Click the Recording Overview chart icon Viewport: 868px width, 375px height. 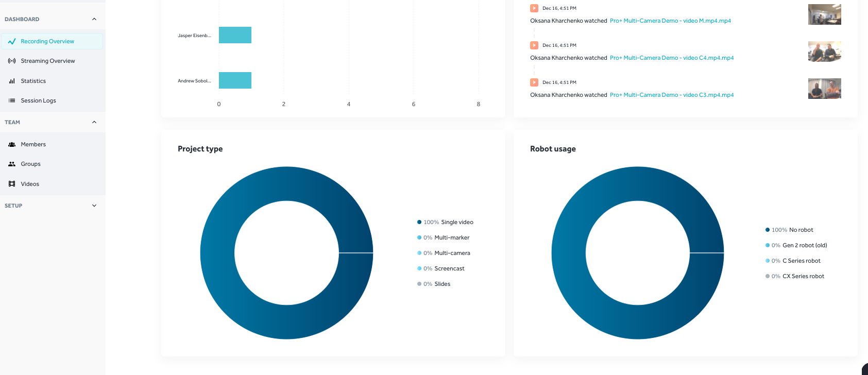[x=12, y=41]
